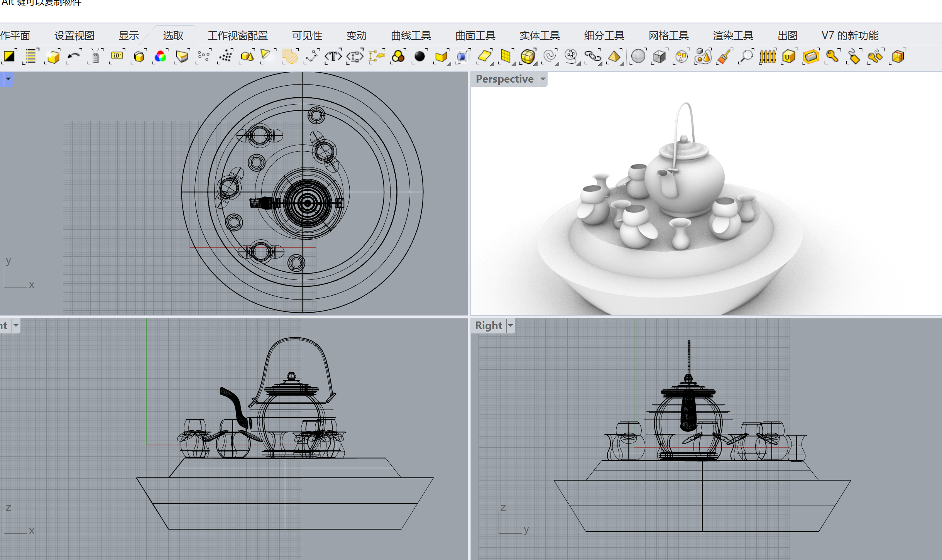Switch to the 曲面工具 toolbar tab
The height and width of the screenshot is (560, 942).
coord(475,36)
